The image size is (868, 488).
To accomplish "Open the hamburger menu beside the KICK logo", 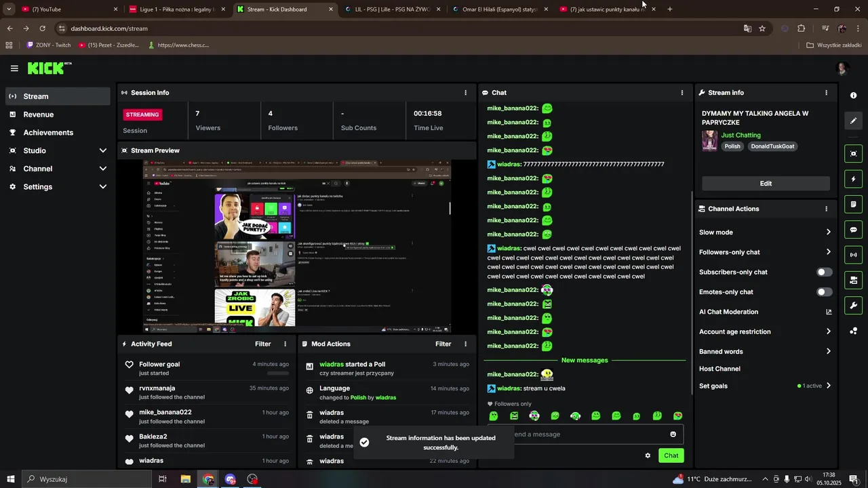I will tap(14, 68).
